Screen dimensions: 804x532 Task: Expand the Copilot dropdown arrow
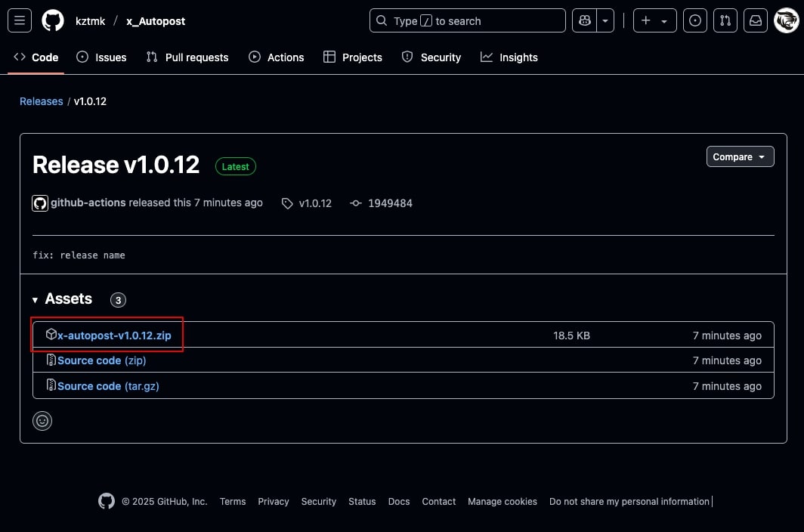pyautogui.click(x=605, y=20)
